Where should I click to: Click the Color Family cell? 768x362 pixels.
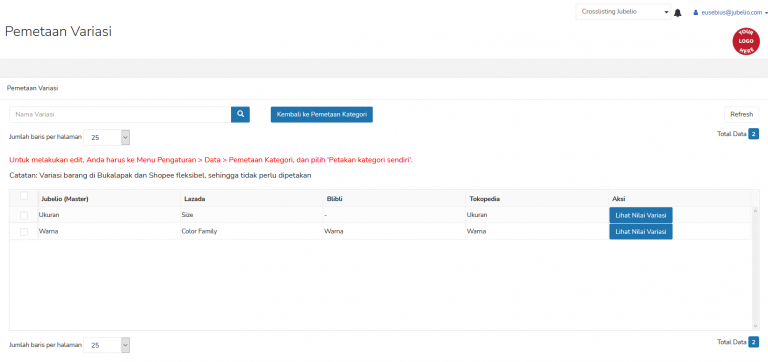click(x=251, y=231)
